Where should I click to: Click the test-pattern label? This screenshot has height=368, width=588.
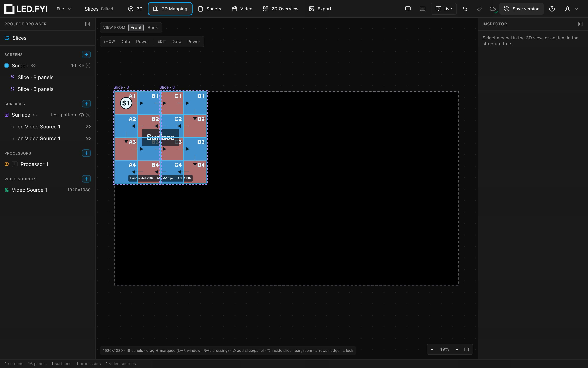click(x=63, y=115)
